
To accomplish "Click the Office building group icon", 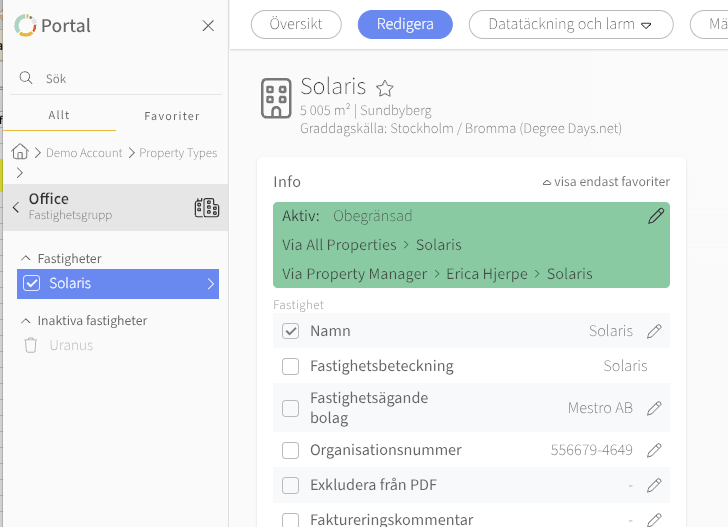I will coord(206,207).
